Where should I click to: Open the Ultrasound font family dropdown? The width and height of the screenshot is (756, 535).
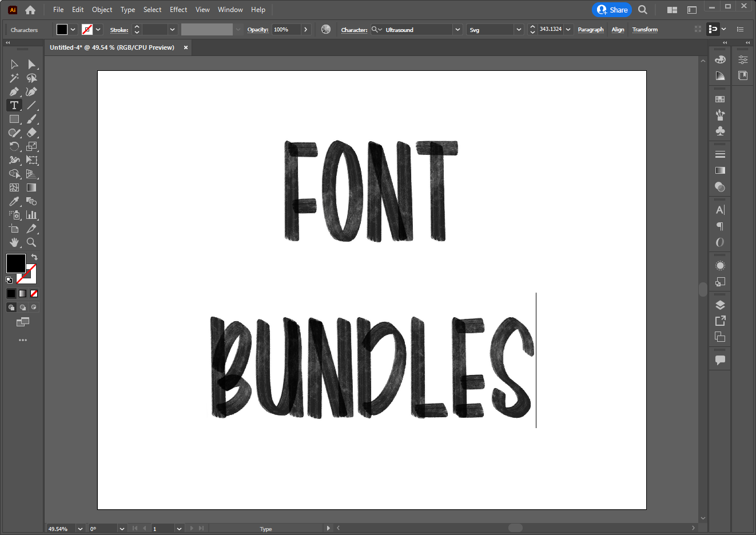click(x=457, y=29)
